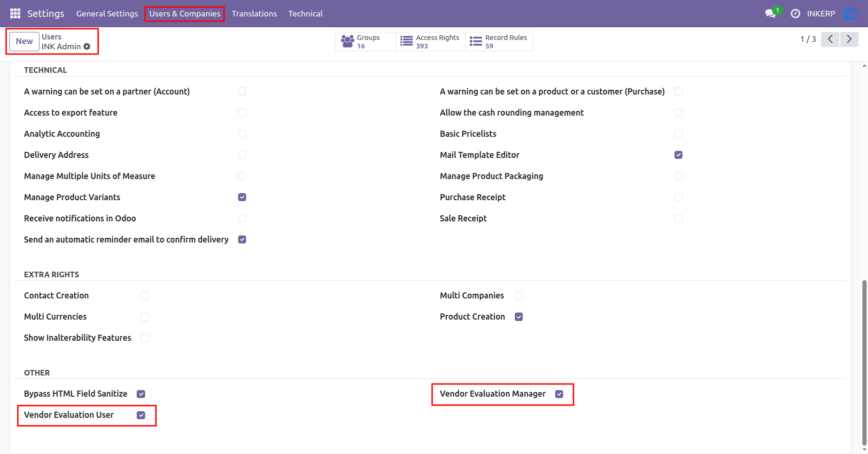The height and width of the screenshot is (454, 868).
Task: Tick Show Inalterability Features checkbox
Action: coord(145,338)
